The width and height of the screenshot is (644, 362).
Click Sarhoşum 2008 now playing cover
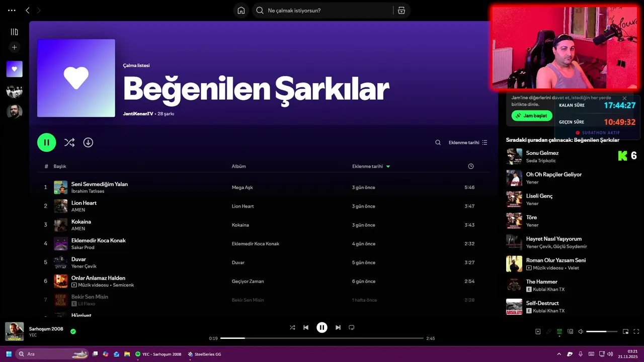tap(14, 331)
